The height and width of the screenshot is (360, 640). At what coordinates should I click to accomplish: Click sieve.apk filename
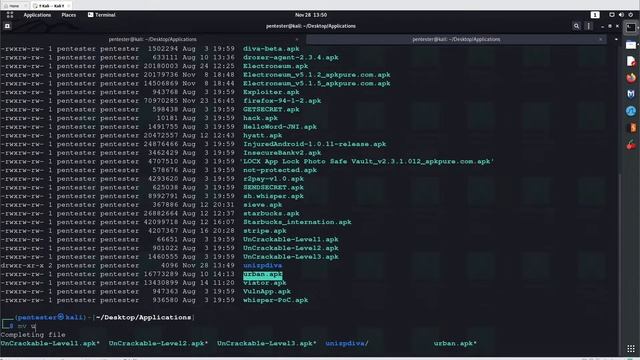(262, 205)
